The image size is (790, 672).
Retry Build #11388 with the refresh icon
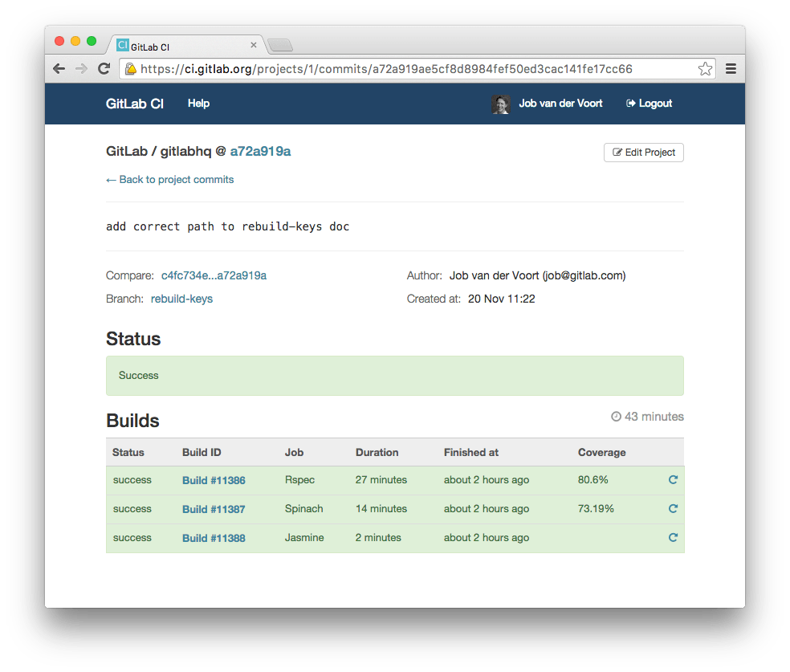[673, 537]
